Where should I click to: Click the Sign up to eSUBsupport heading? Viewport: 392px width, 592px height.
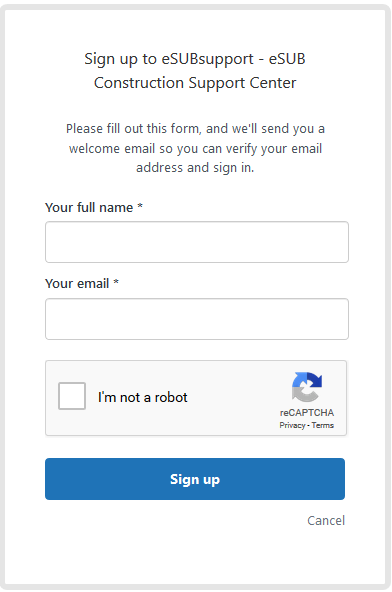[195, 59]
